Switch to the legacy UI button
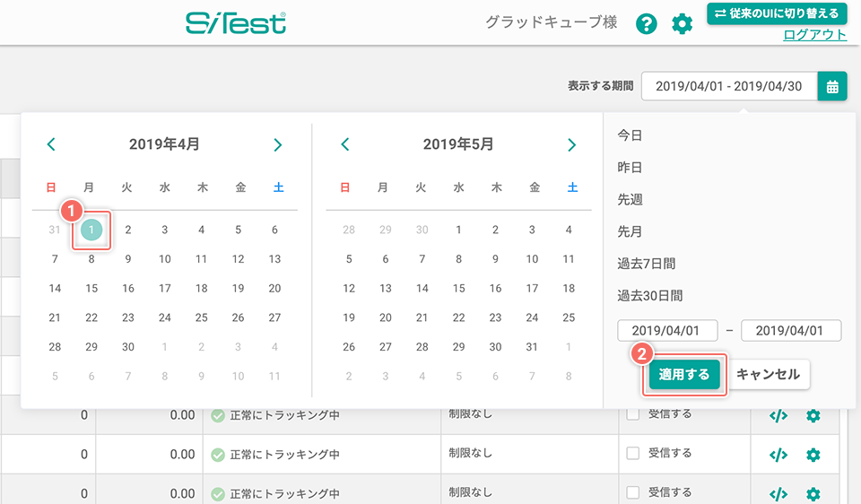This screenshot has height=504, width=861. pos(777,13)
